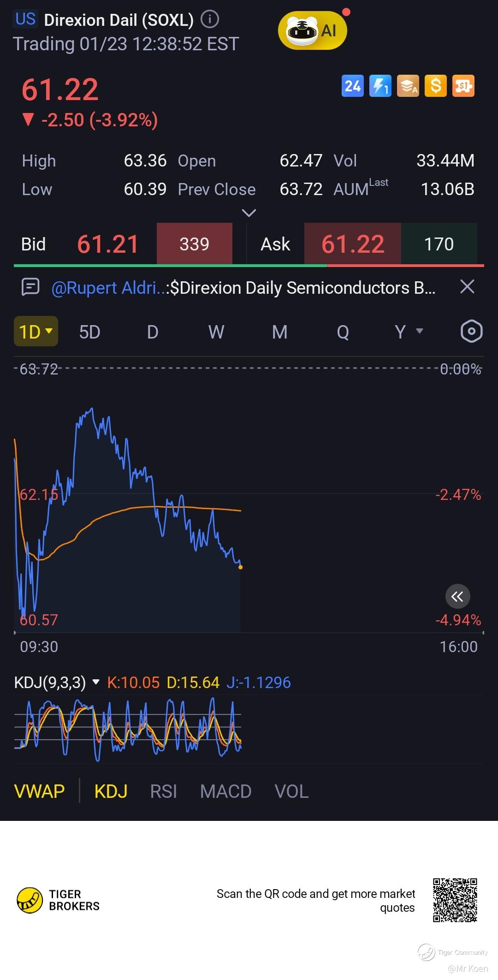The width and height of the screenshot is (498, 980).
Task: Switch to the Q quarterly chart tab
Action: [343, 332]
